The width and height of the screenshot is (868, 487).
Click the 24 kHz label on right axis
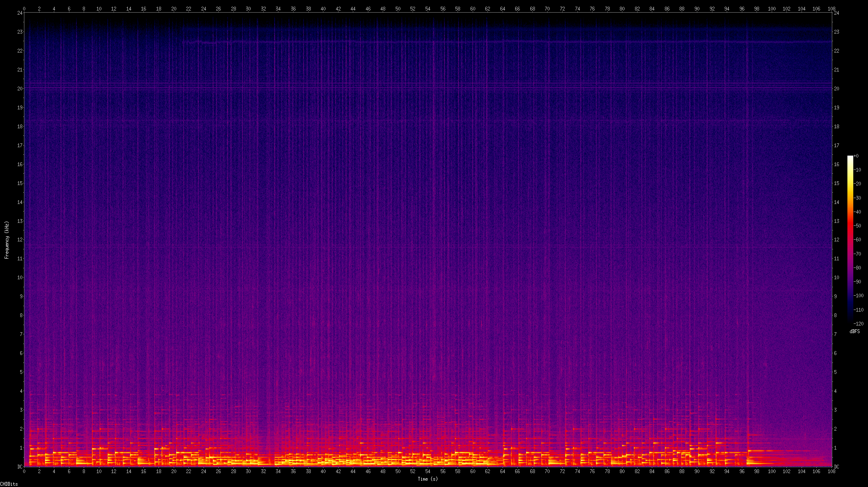click(x=836, y=13)
